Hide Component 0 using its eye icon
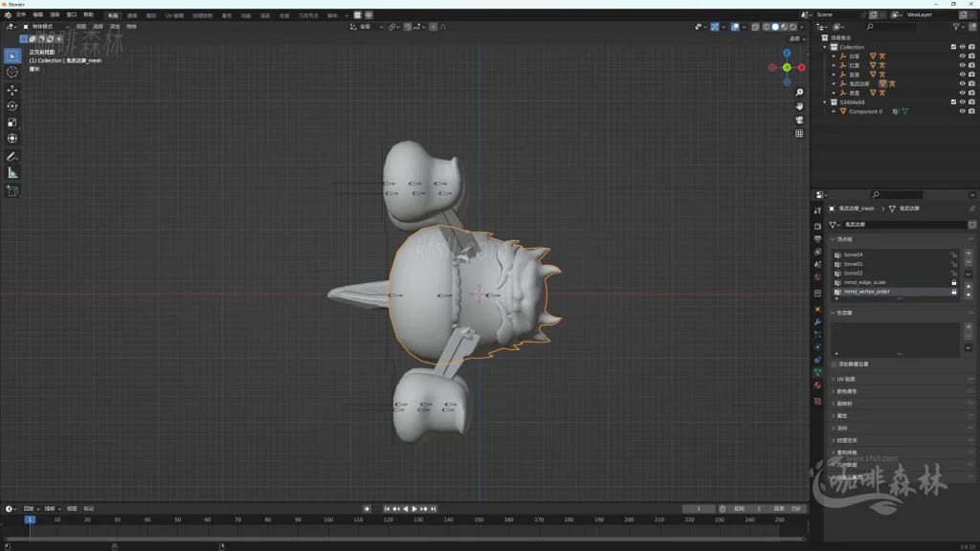The width and height of the screenshot is (980, 551). (x=962, y=111)
